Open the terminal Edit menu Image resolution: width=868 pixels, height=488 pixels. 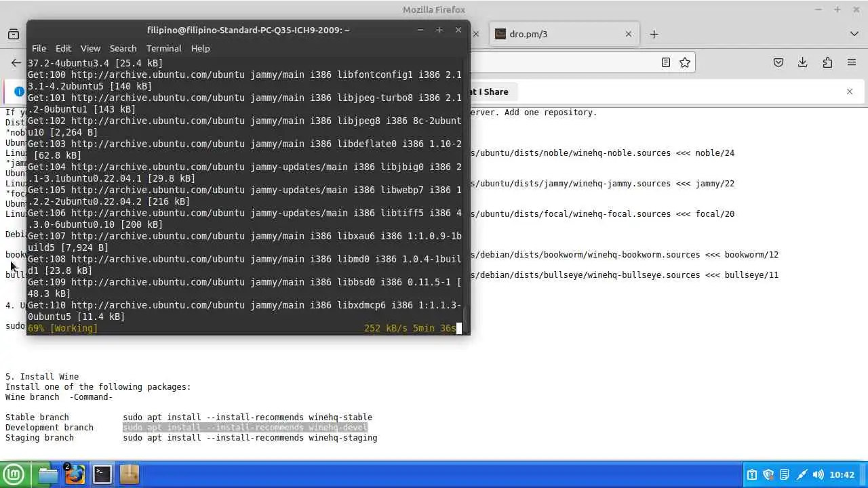(x=63, y=48)
